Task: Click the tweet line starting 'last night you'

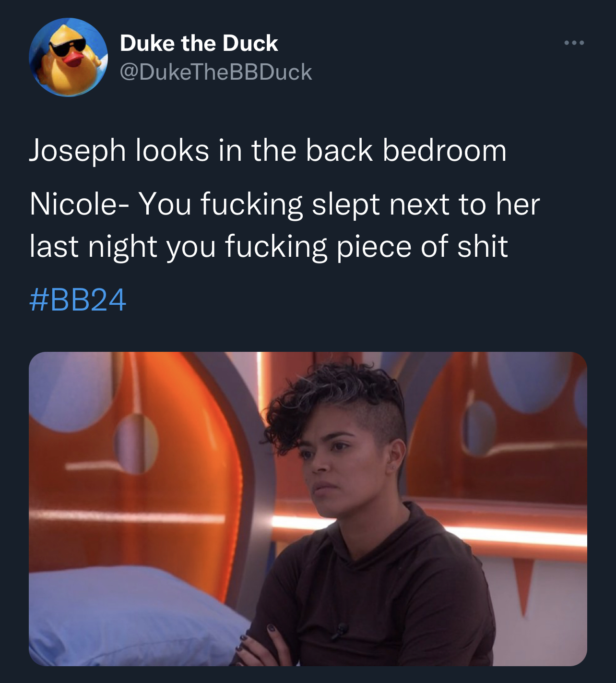Action: point(269,246)
